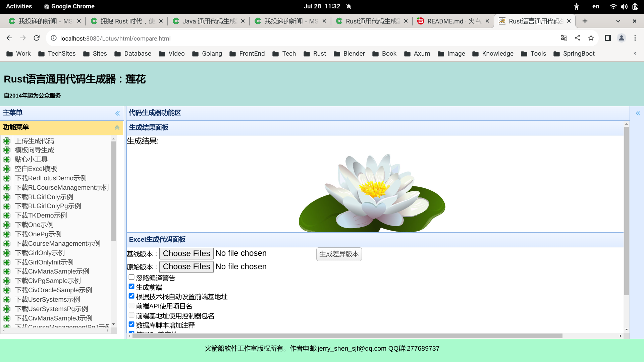
Task: Click the green plus icon beside 上传生成代码
Action: pos(7,141)
